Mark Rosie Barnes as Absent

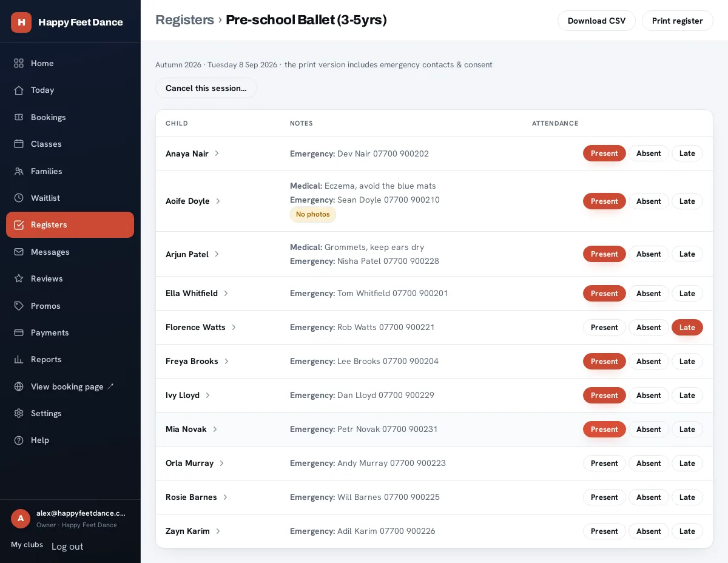tap(649, 497)
